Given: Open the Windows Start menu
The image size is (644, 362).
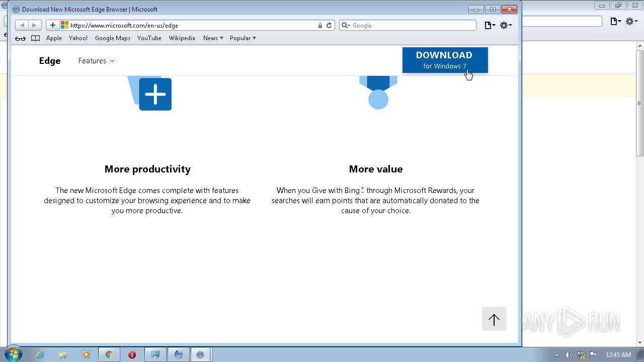Looking at the screenshot, I should pyautogui.click(x=14, y=354).
